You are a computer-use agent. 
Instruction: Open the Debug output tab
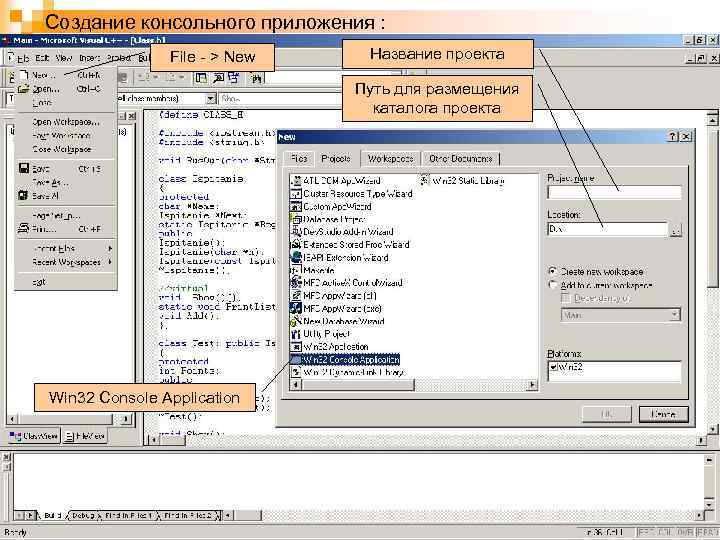pos(83,516)
